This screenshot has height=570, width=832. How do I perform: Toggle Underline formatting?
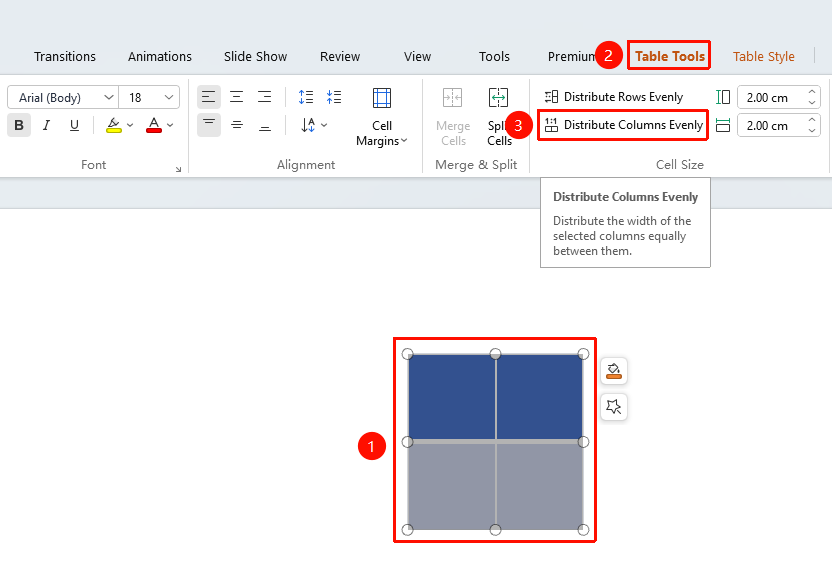(74, 126)
